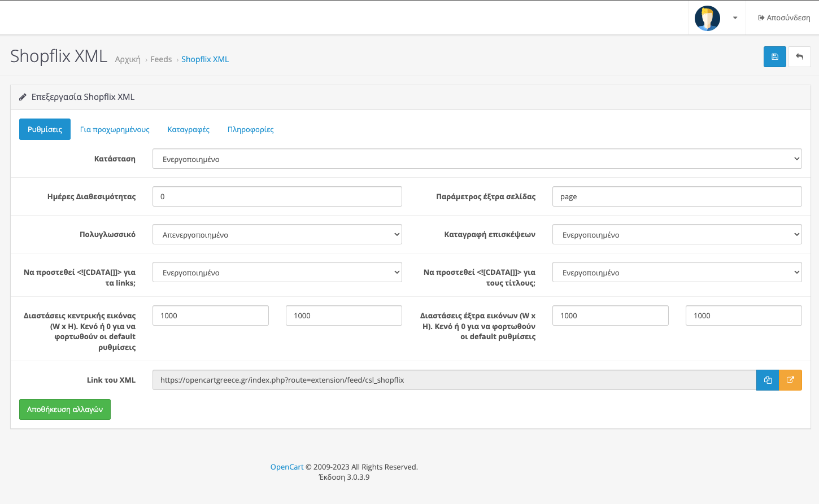The image size is (819, 504).
Task: Click the Ημέρες Διαθεσιμότητας input field
Action: tap(277, 196)
